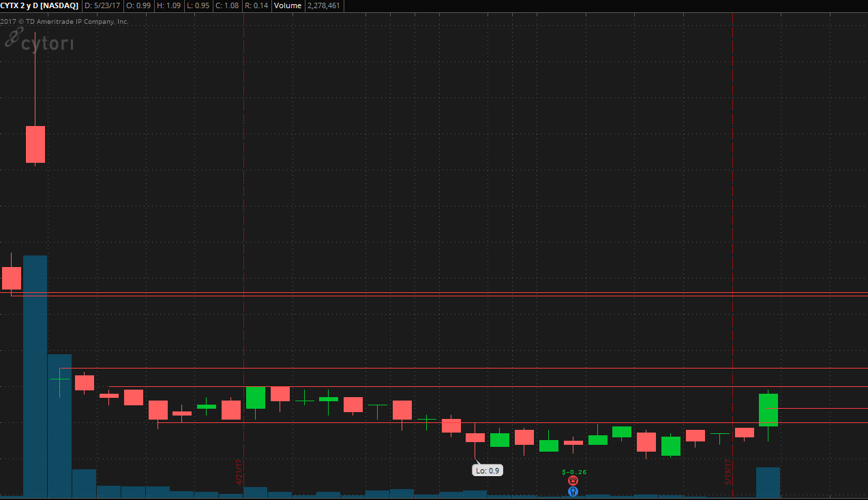Click the O: 0.99 open price value
Image resolution: width=868 pixels, height=500 pixels.
point(138,5)
